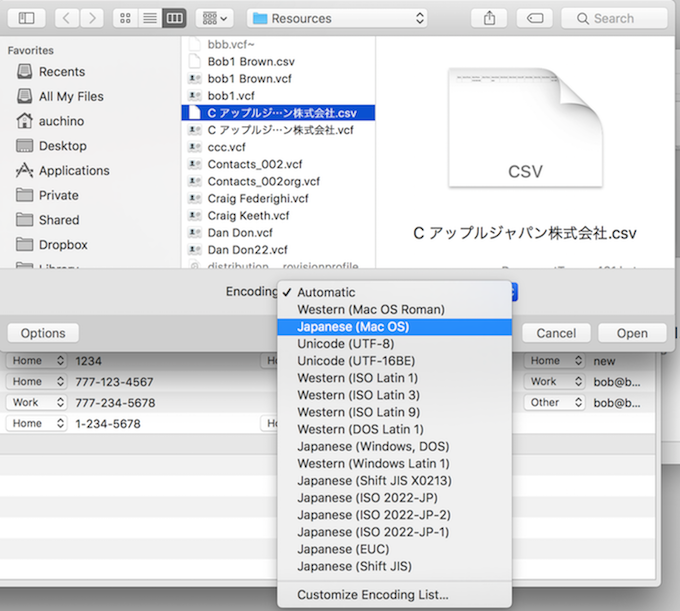
Task: Click the Open button
Action: [632, 333]
